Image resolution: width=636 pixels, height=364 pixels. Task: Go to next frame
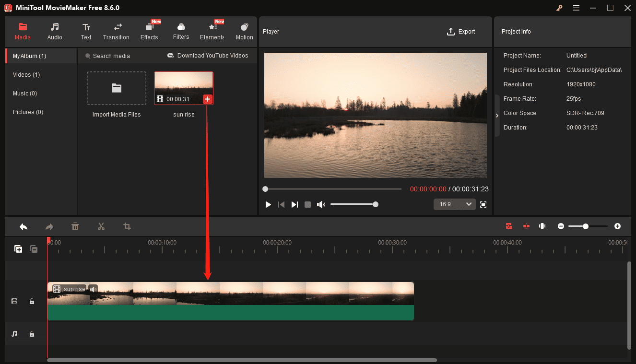[x=294, y=205]
